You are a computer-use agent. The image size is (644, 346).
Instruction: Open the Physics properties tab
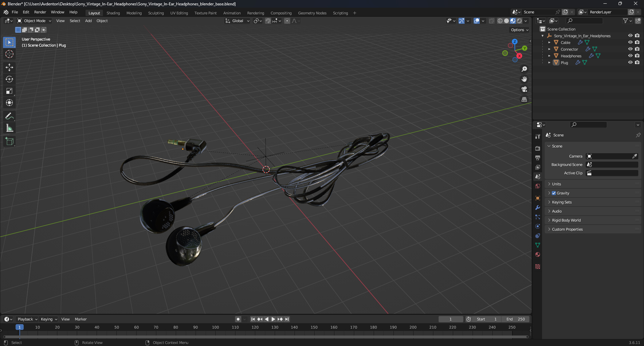538,226
